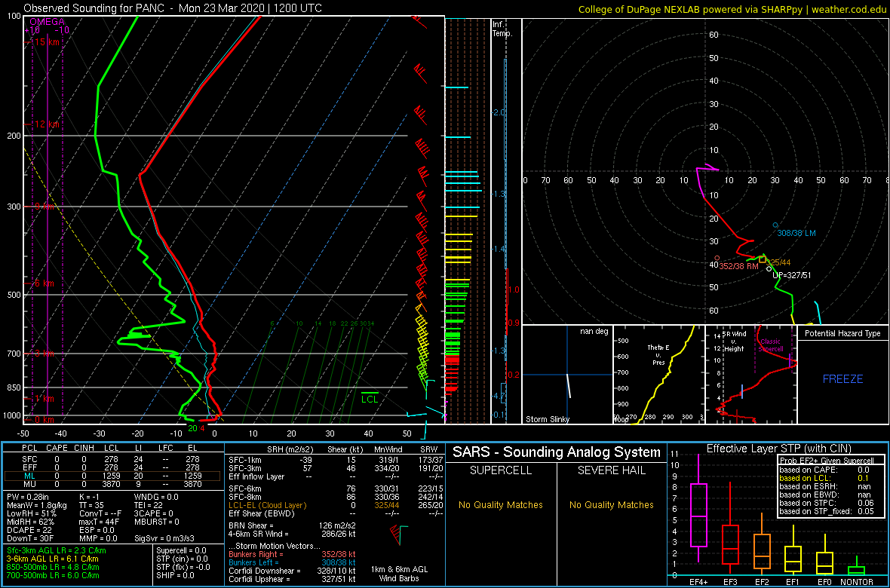This screenshot has height=588, width=890.
Task: Click the EF0 axis label
Action: [824, 582]
